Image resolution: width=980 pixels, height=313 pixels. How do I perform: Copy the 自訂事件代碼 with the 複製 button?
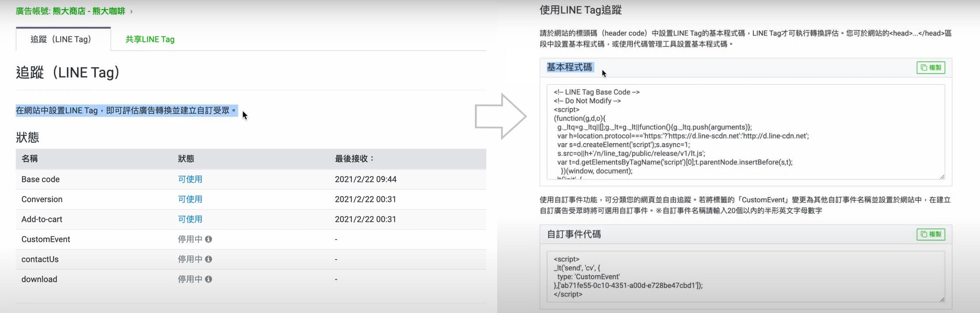point(931,234)
